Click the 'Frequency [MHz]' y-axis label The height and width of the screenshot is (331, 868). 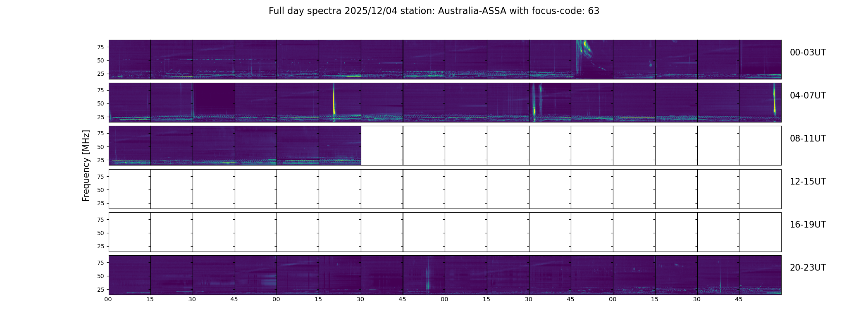point(86,166)
